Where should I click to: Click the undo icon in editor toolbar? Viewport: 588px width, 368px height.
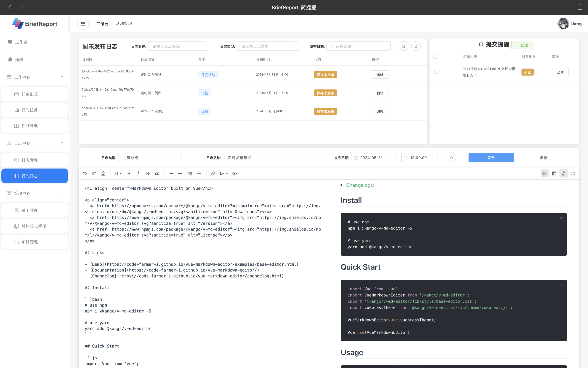click(x=85, y=173)
